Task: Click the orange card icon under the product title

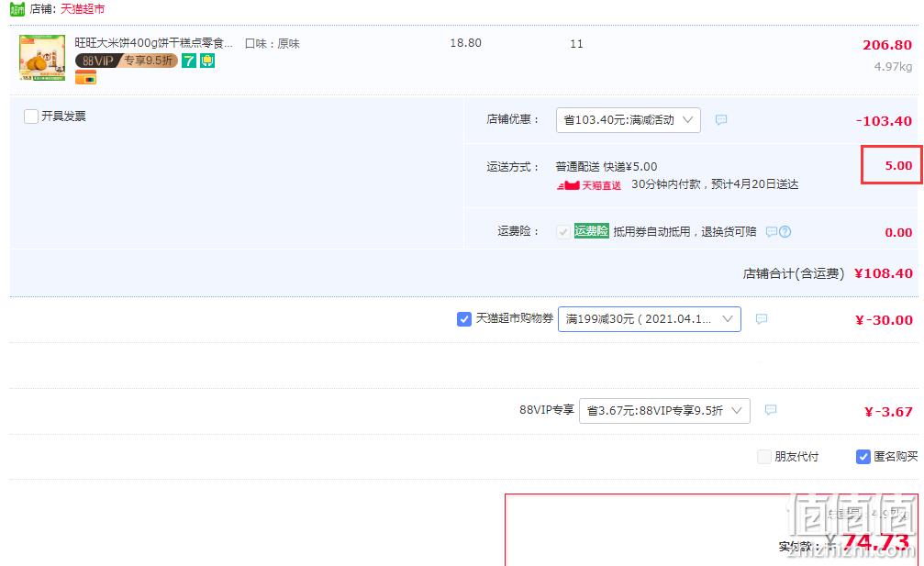Action: click(x=85, y=77)
